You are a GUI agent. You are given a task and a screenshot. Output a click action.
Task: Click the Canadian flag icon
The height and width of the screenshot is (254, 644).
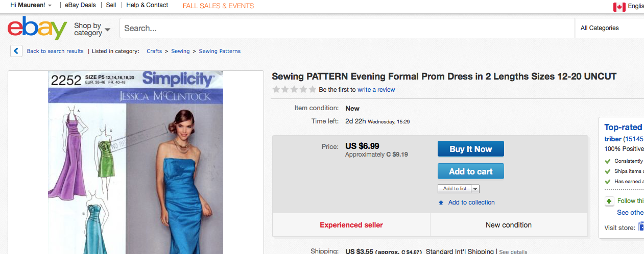(x=619, y=7)
